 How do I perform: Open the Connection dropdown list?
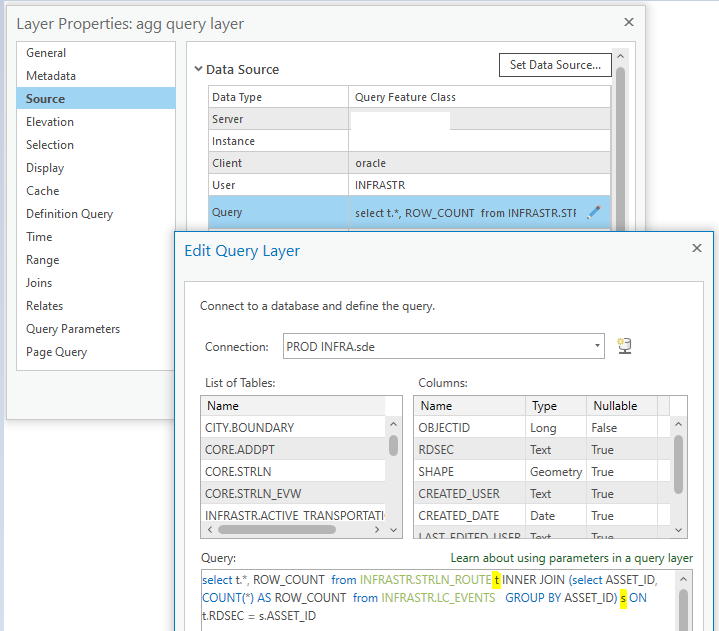click(x=597, y=346)
